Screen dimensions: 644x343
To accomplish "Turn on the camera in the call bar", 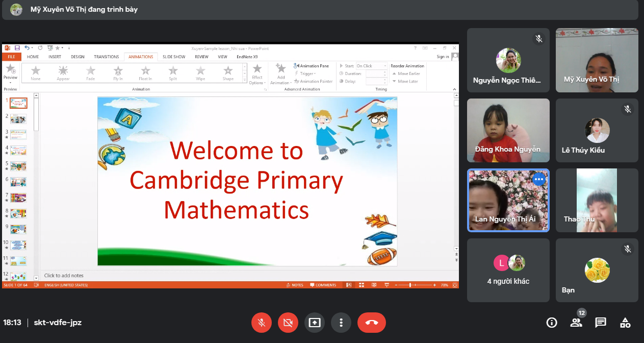I will point(288,323).
